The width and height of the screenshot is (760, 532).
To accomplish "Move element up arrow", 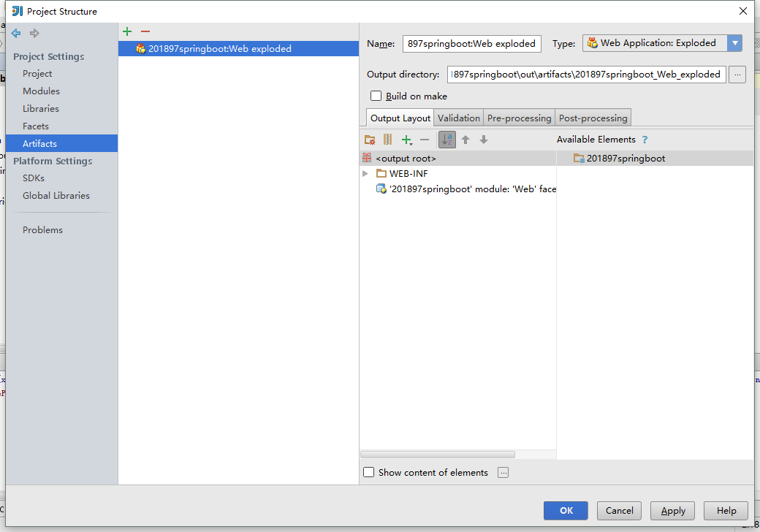I will pyautogui.click(x=465, y=140).
